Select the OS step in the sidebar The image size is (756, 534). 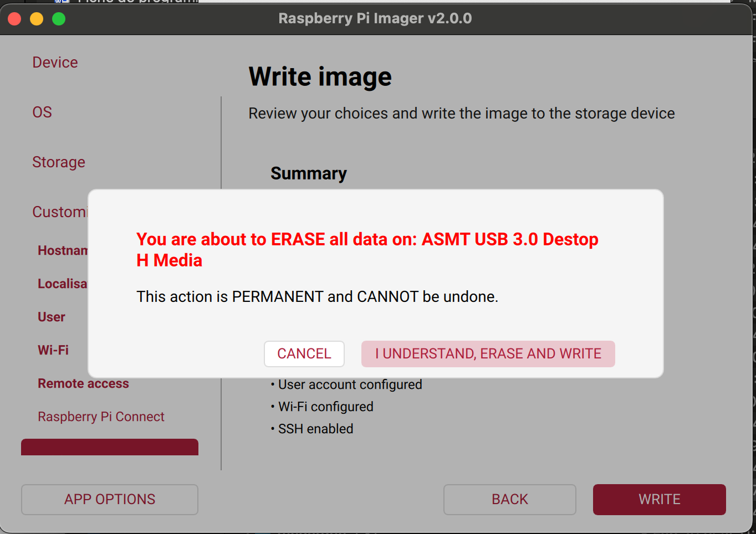pyautogui.click(x=42, y=112)
